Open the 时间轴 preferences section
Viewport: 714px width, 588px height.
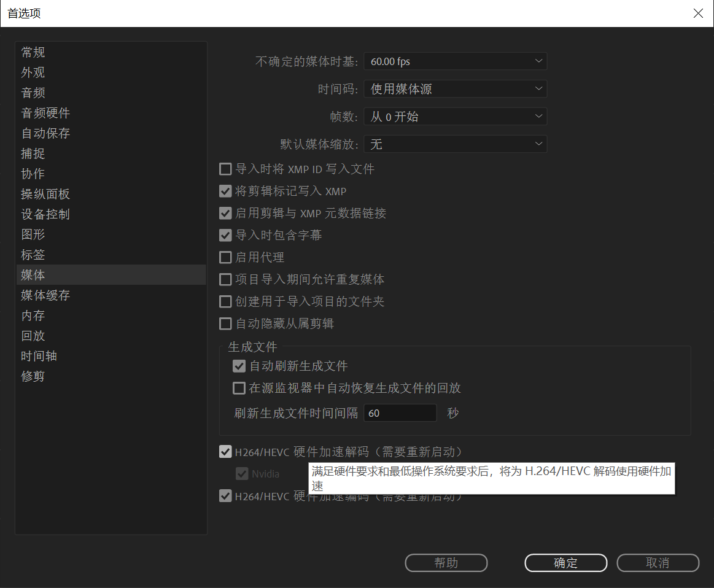click(x=39, y=355)
